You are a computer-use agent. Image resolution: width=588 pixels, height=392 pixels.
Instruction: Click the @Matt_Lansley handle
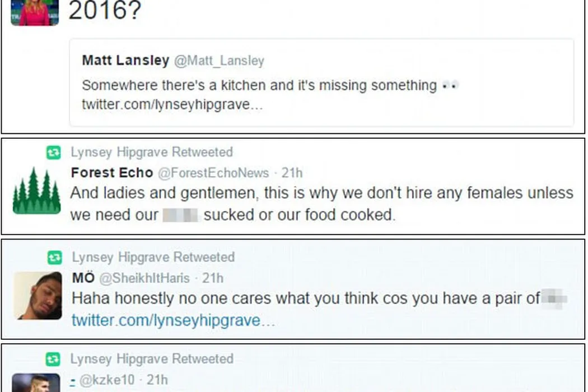coord(219,60)
